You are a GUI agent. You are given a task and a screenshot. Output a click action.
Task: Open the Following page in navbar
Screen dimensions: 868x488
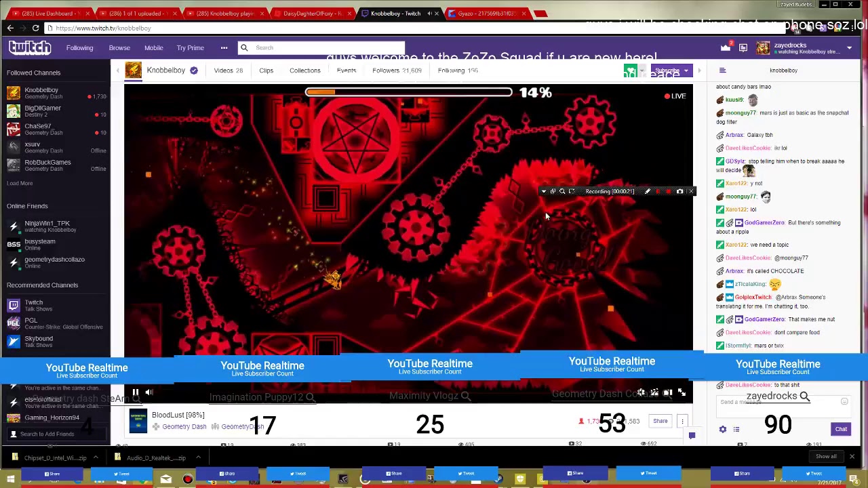(79, 47)
